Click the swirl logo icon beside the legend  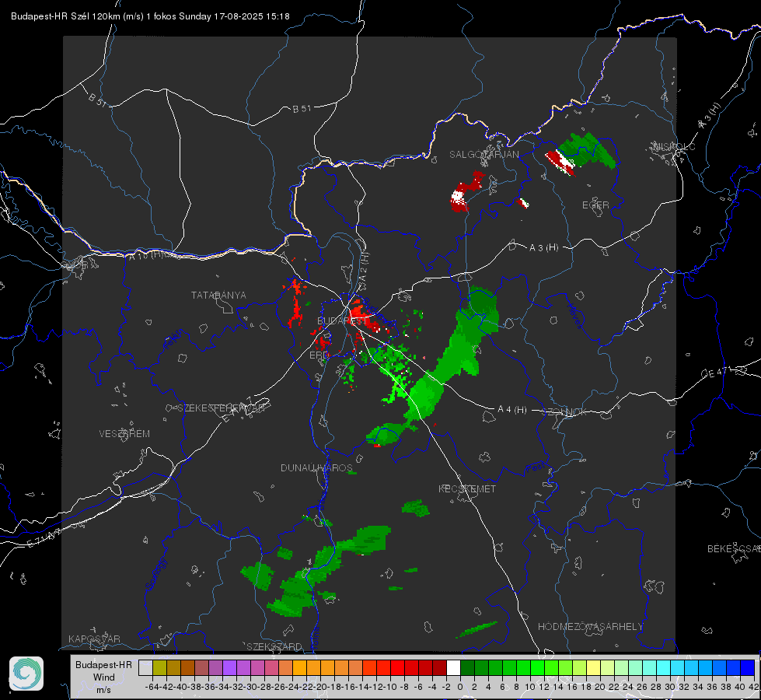click(x=26, y=674)
